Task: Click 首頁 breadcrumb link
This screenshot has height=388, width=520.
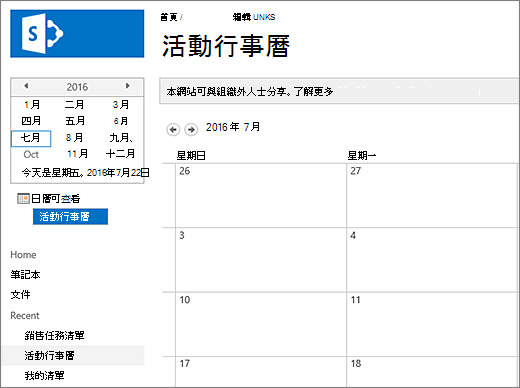Action: (x=169, y=17)
